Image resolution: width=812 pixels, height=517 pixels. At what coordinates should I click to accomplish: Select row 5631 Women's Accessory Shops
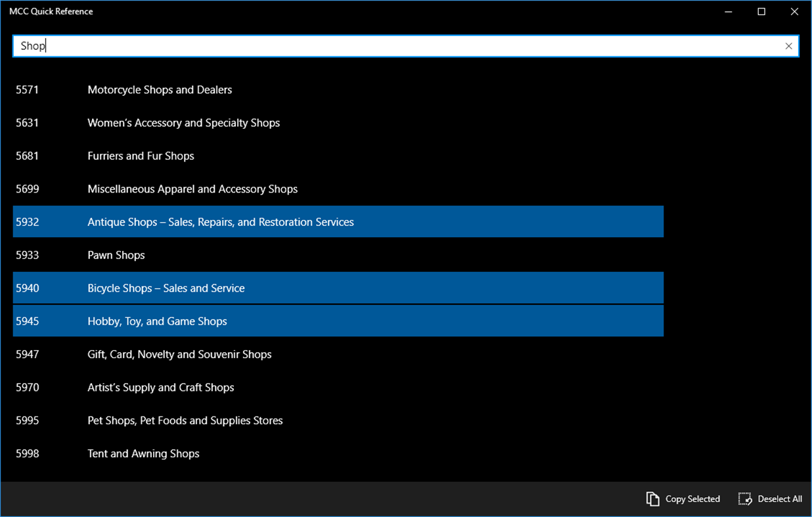pyautogui.click(x=263, y=122)
